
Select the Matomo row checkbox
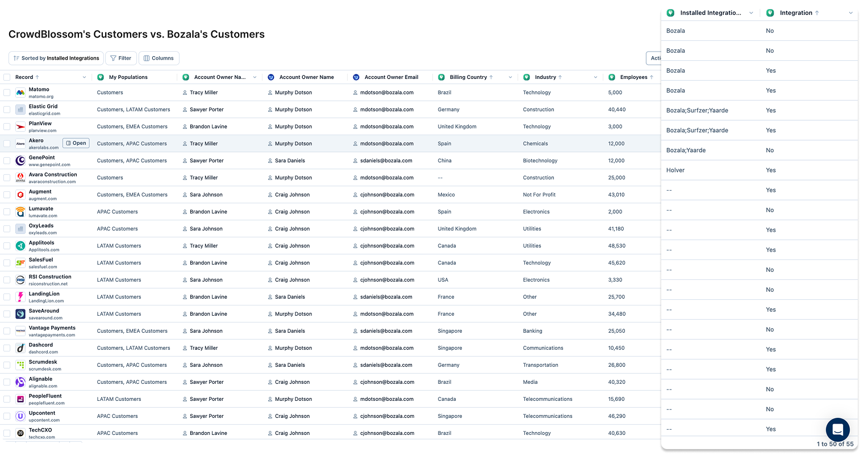point(7,93)
